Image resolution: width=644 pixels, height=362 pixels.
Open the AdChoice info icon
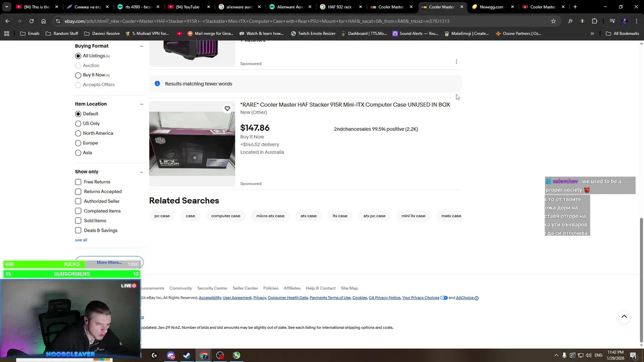click(476, 298)
